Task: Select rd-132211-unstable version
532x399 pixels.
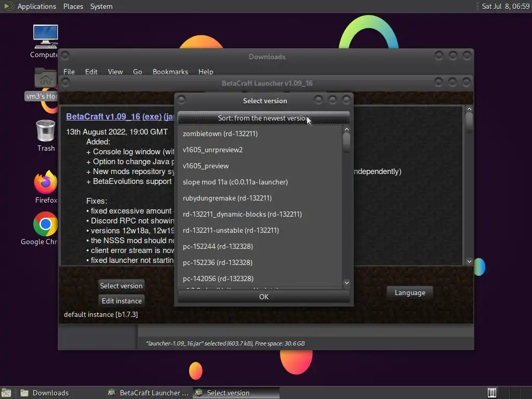Action: (x=260, y=230)
